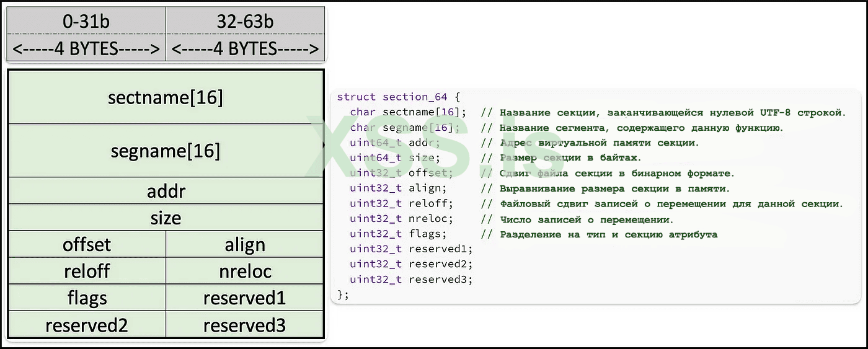This screenshot has height=349, width=868.
Task: Click the addr row in the table
Action: click(x=166, y=191)
